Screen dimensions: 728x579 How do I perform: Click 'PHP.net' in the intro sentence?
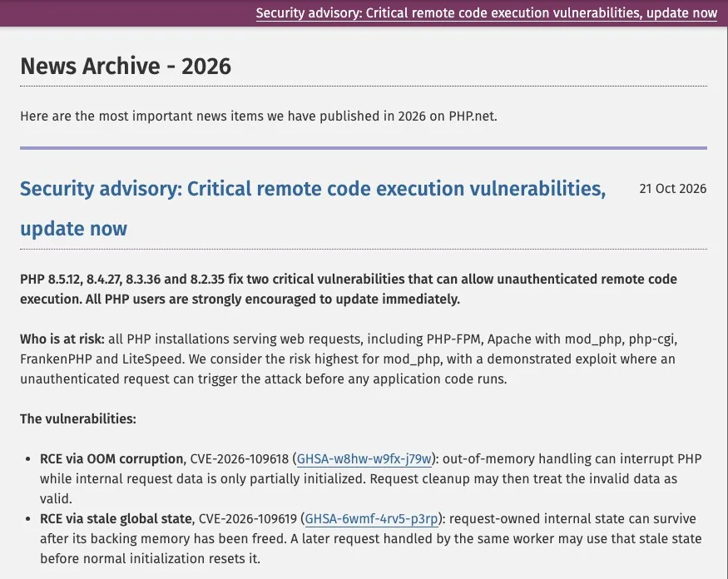(472, 116)
